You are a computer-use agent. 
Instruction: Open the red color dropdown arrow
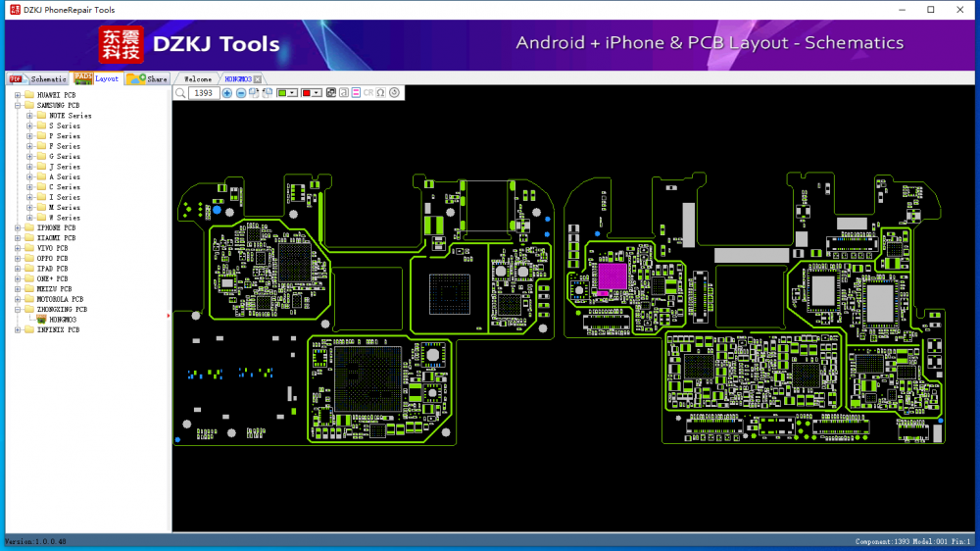pyautogui.click(x=317, y=93)
